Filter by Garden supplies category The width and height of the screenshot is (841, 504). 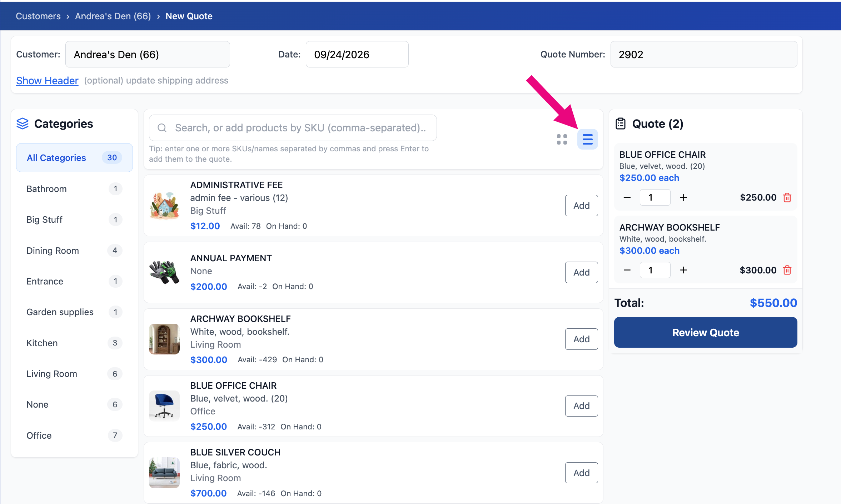point(74,312)
